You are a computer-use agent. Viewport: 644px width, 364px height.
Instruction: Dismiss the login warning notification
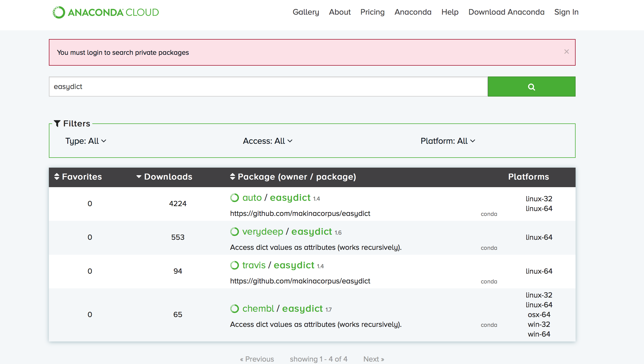coord(567,52)
